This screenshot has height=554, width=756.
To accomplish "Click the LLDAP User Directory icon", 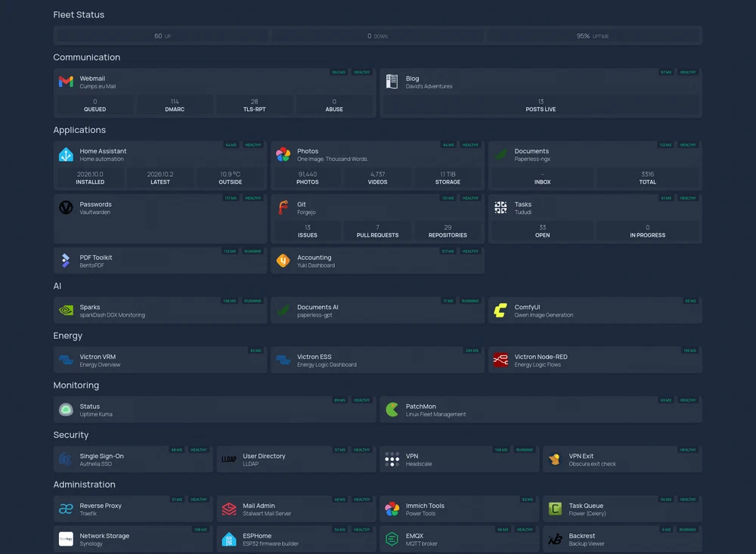I will 229,459.
